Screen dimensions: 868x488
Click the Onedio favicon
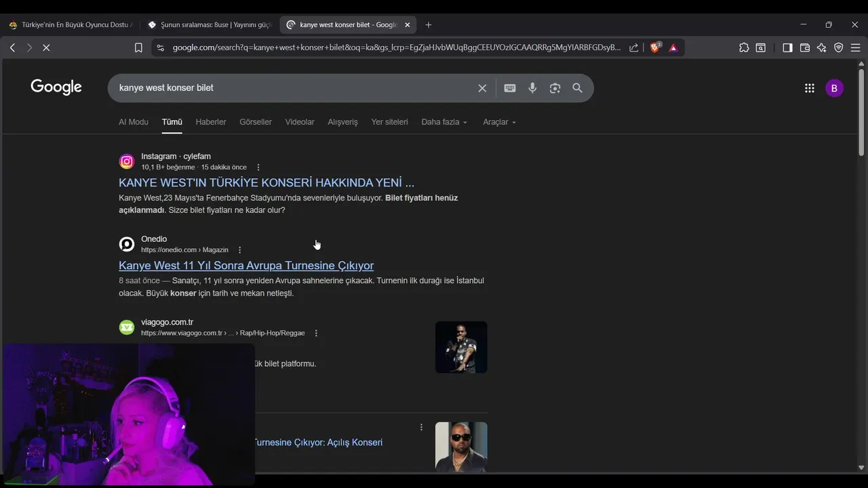coord(127,244)
